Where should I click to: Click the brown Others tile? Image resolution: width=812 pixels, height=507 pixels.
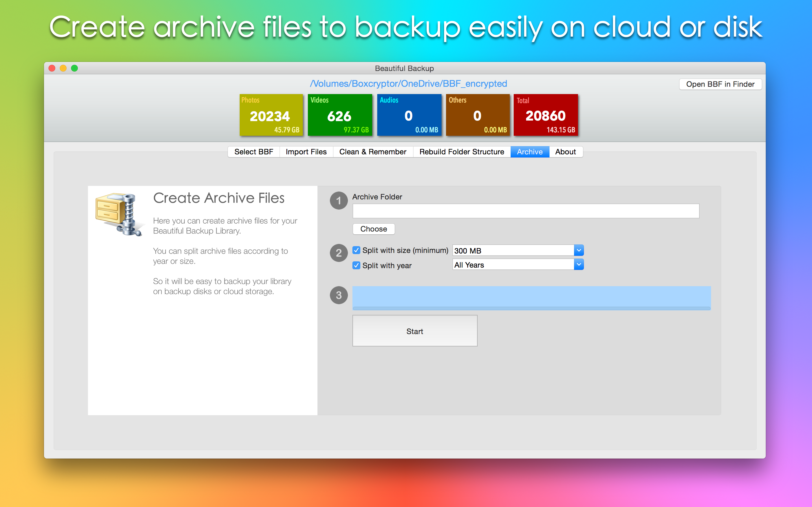478,115
